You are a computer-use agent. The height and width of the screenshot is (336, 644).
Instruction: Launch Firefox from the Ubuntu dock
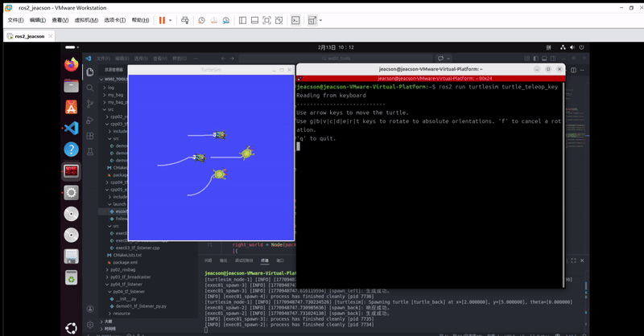pos(71,64)
